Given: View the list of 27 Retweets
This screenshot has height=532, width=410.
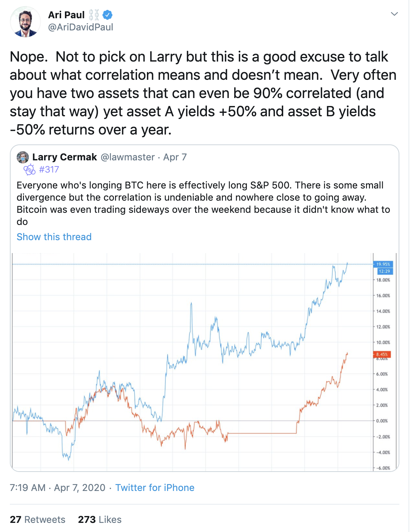Looking at the screenshot, I should 38,519.
